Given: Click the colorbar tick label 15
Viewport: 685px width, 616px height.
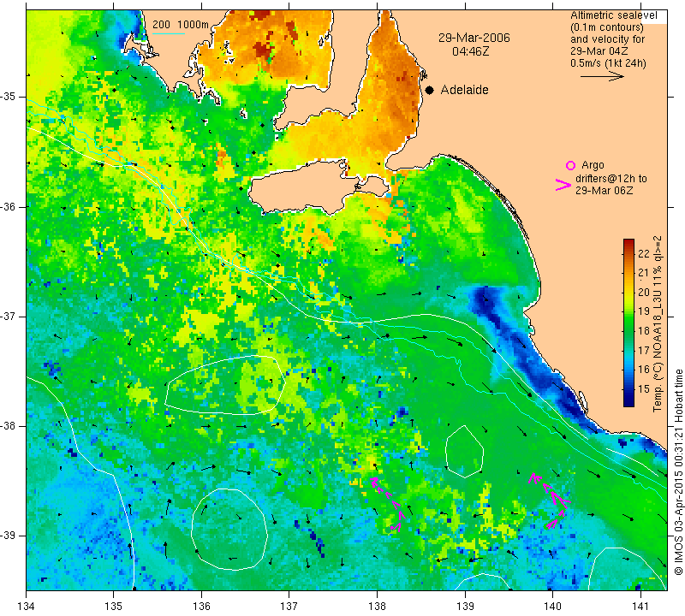Looking at the screenshot, I should (644, 389).
